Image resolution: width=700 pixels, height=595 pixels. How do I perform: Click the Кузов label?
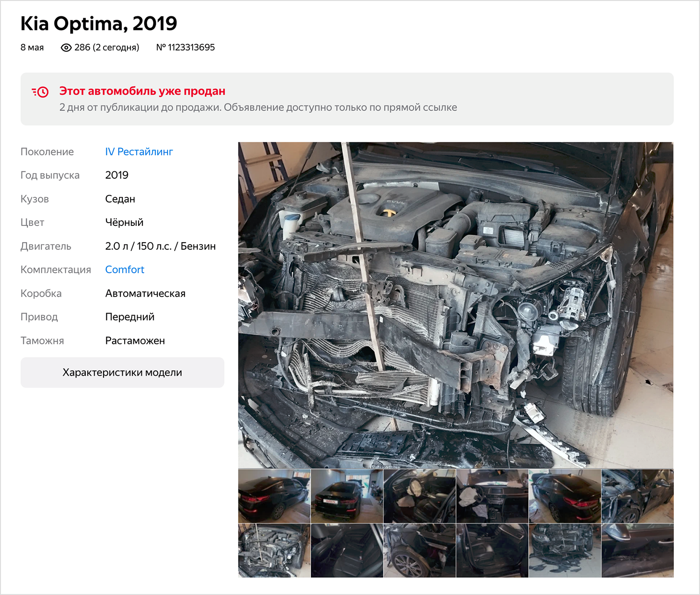tap(35, 199)
